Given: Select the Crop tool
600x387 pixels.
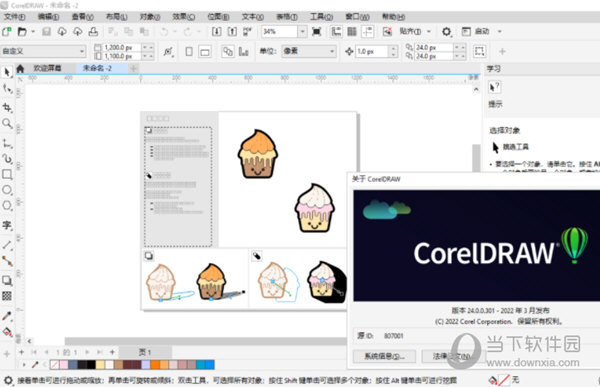Looking at the screenshot, I should coord(7,107).
